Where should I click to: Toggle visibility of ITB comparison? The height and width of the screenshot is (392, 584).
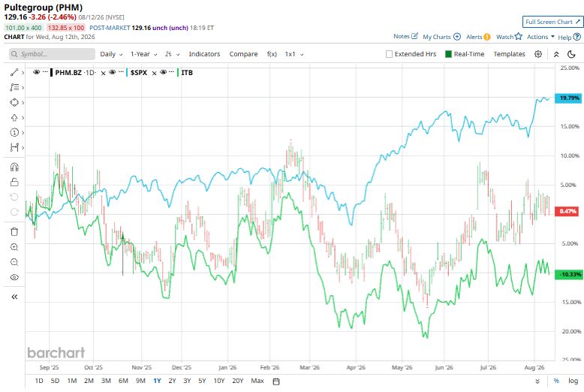click(163, 72)
